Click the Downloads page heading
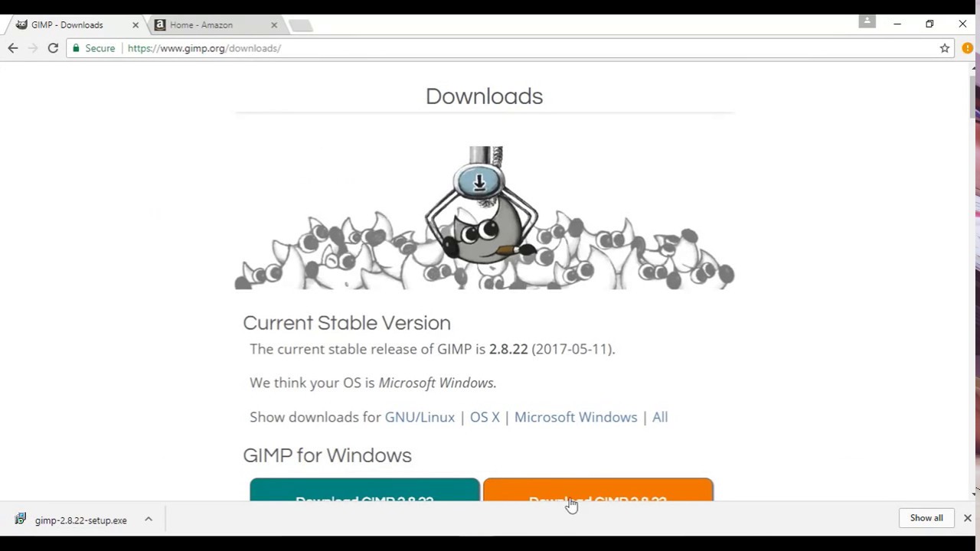Image resolution: width=980 pixels, height=551 pixels. pyautogui.click(x=484, y=96)
